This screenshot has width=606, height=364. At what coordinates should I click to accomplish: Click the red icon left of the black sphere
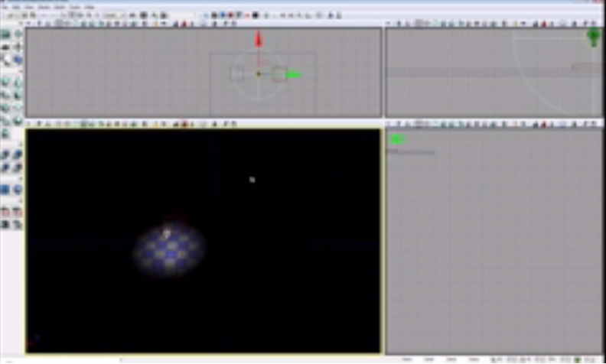click(x=247, y=15)
